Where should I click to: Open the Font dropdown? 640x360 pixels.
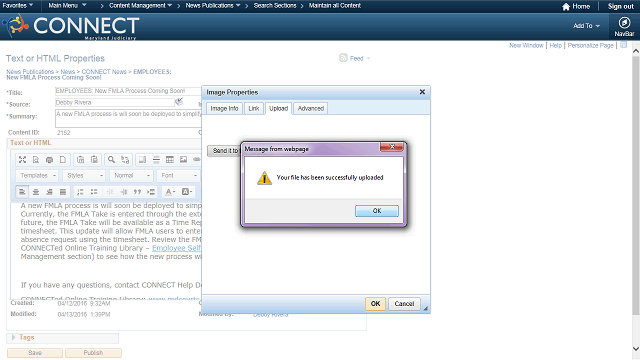click(x=178, y=176)
